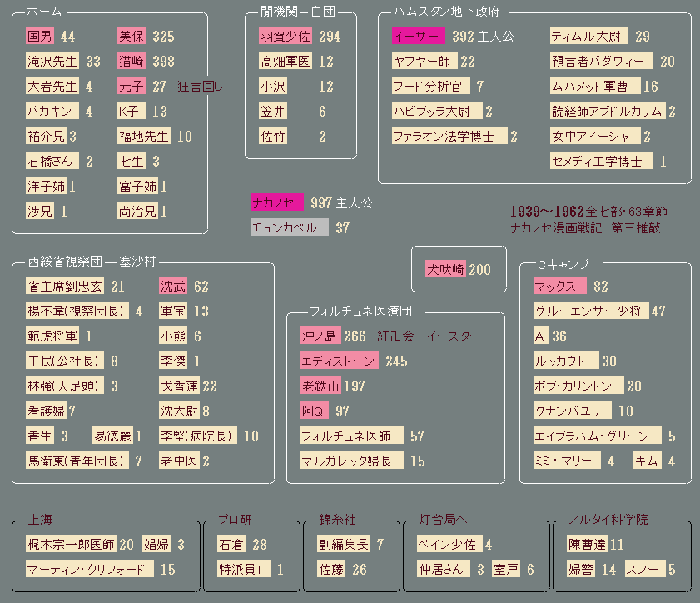Click the magenta ナカノセ protagonist label

pos(277,202)
